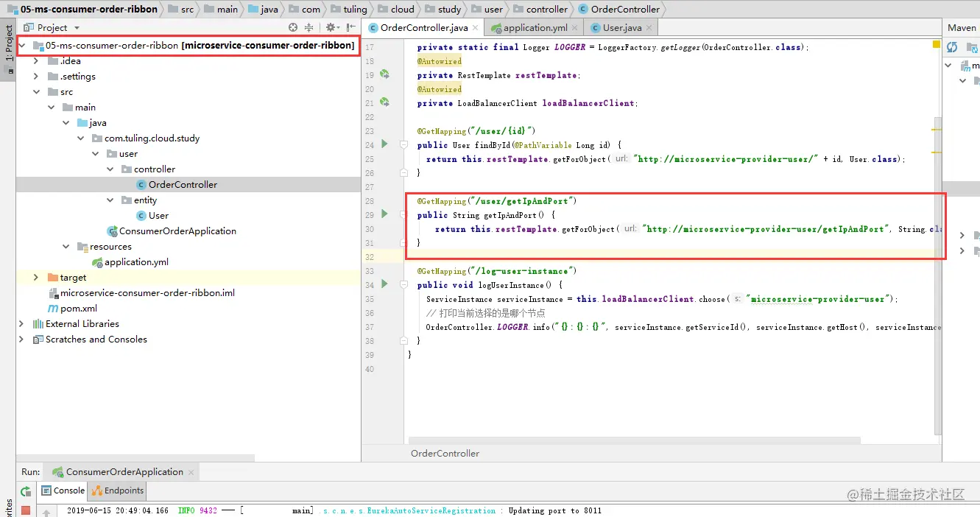Click the Chinese comment line in logUserInstance

[x=486, y=313]
